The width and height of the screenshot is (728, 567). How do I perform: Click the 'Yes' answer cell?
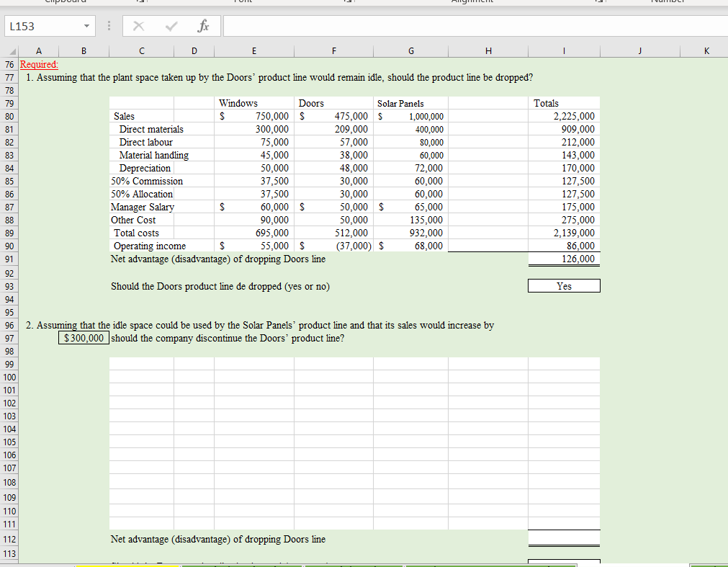click(564, 287)
